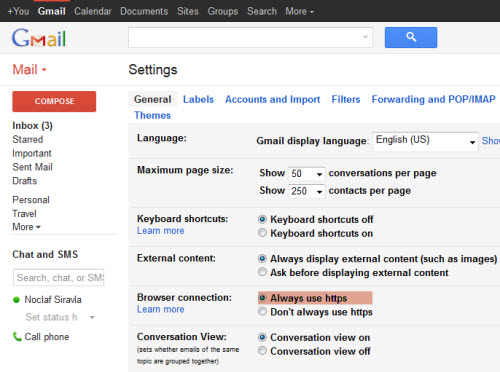
Task: Select Don't always use https radio
Action: (262, 311)
